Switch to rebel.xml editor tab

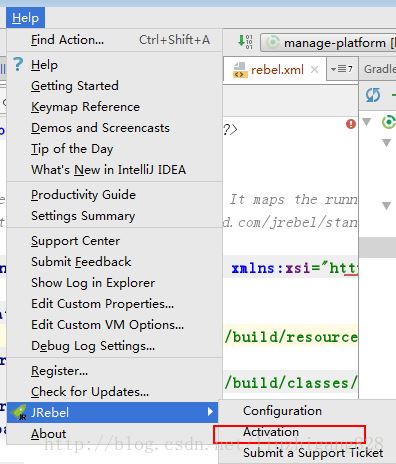tap(275, 70)
